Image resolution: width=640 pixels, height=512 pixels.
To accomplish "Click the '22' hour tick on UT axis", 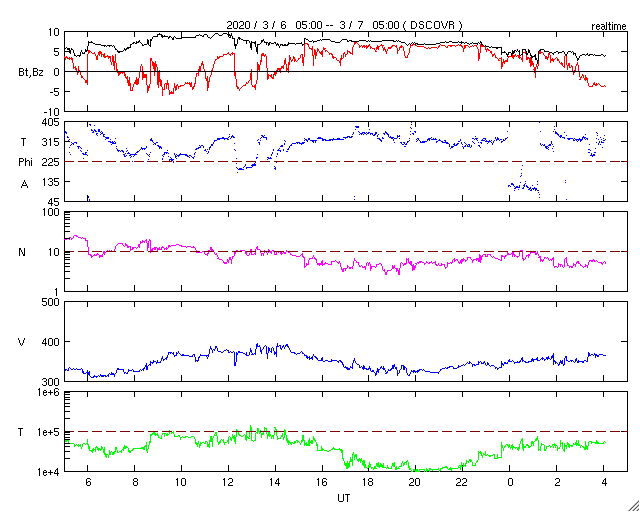I will click(x=463, y=483).
